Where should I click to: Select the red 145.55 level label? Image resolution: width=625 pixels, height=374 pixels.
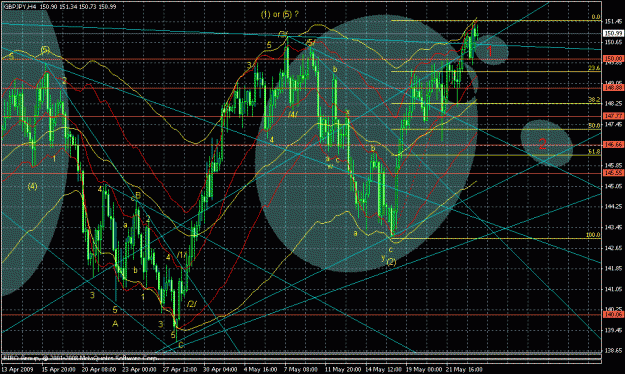613,173
